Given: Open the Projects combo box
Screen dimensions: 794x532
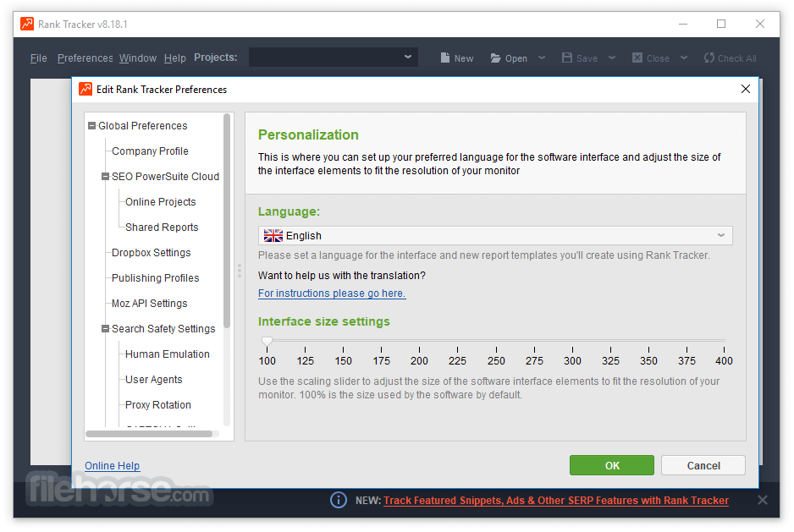Looking at the screenshot, I should pyautogui.click(x=334, y=58).
